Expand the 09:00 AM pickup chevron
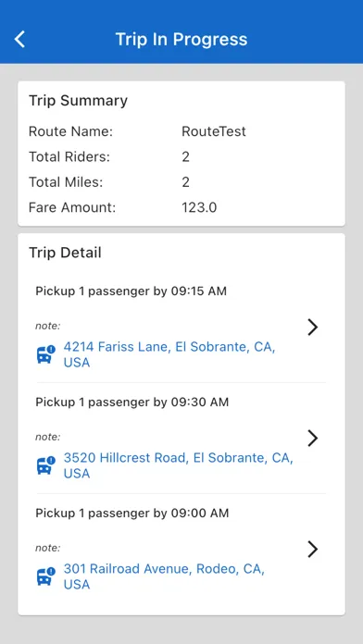 click(x=313, y=549)
